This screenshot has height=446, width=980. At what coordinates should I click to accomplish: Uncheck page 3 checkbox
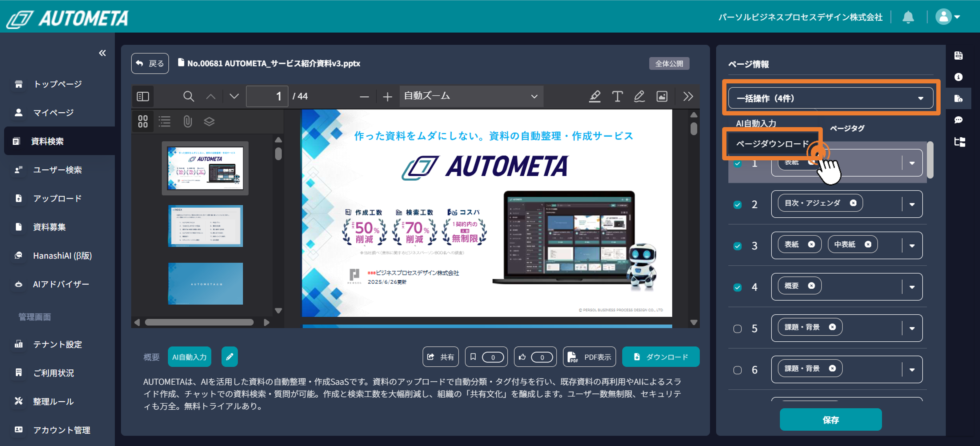[x=737, y=246]
